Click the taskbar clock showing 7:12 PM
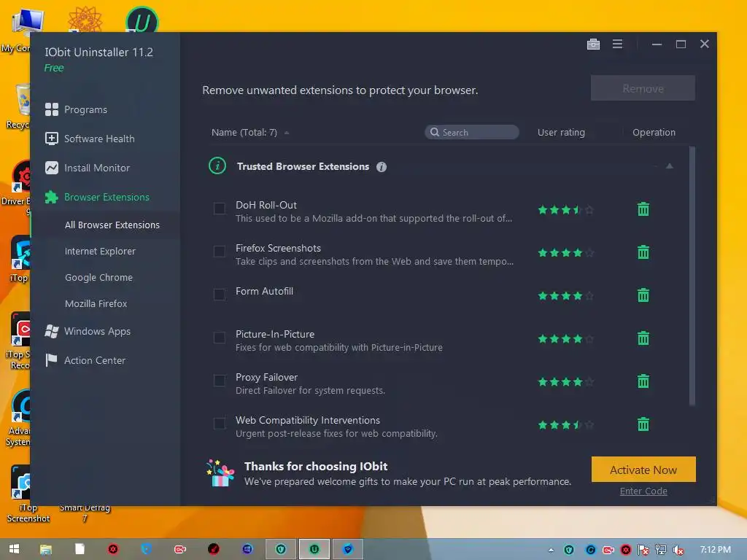The height and width of the screenshot is (560, 747). [715, 550]
